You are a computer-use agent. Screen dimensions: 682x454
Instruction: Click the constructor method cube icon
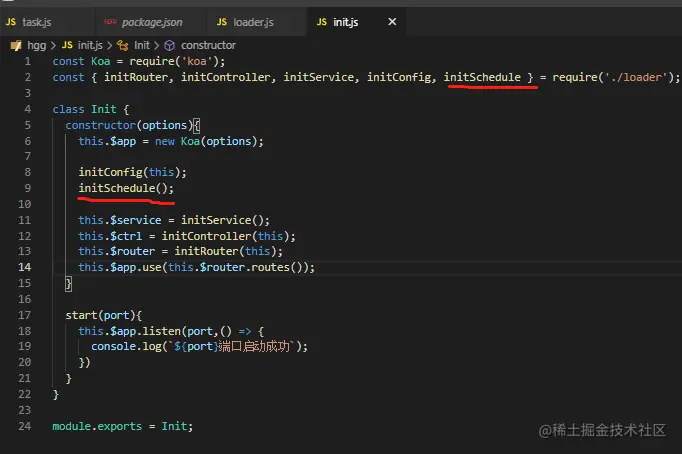pos(170,45)
